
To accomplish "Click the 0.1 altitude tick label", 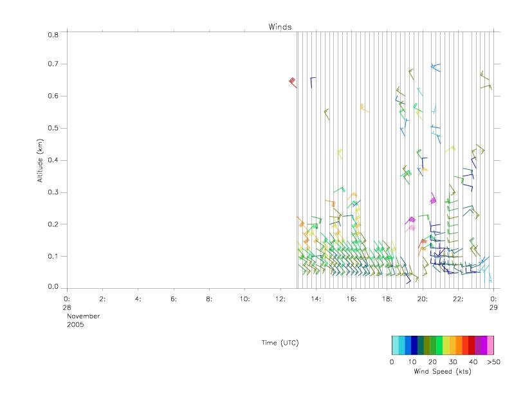I will coord(53,256).
